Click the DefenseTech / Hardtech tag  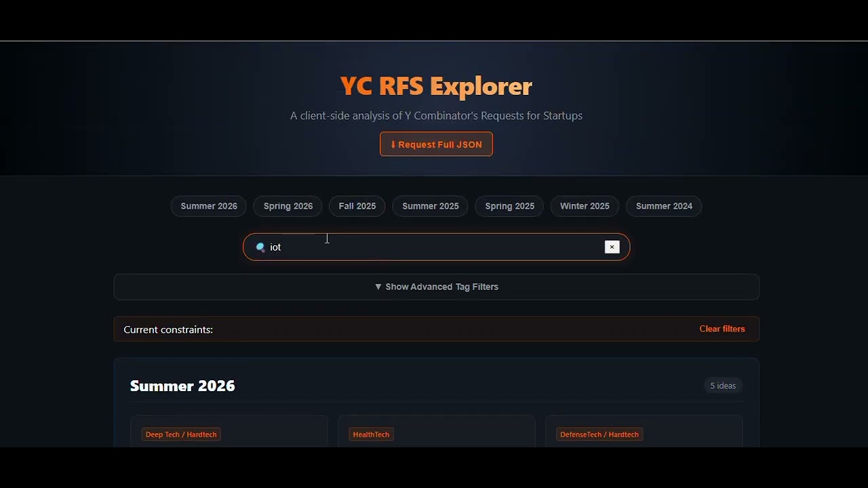coord(599,434)
